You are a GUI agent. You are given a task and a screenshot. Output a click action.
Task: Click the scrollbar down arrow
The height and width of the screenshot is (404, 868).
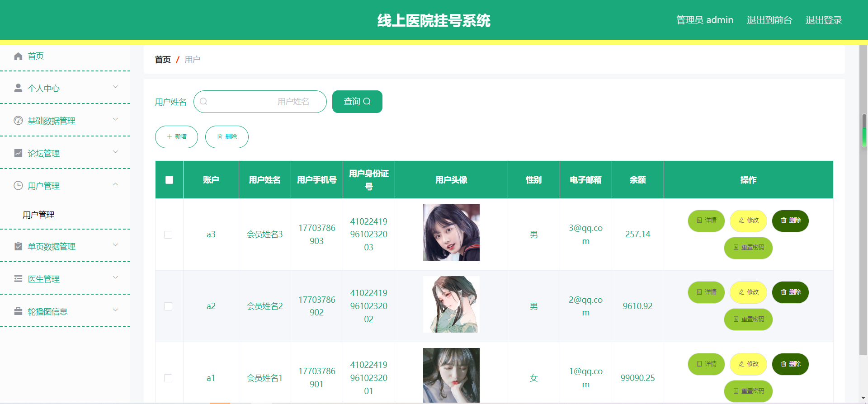tap(864, 398)
